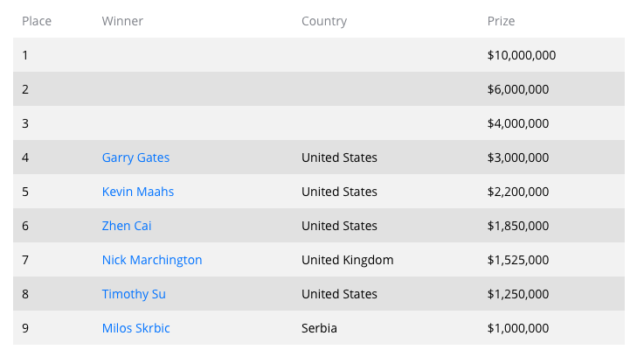
Task: Select the $3,000,000 prize cell
Action: click(518, 157)
